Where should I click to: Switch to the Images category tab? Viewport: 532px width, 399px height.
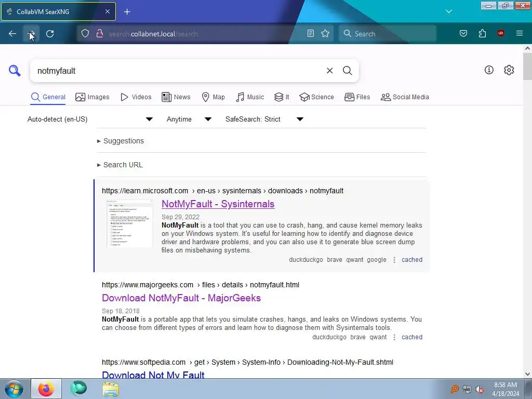tap(92, 97)
